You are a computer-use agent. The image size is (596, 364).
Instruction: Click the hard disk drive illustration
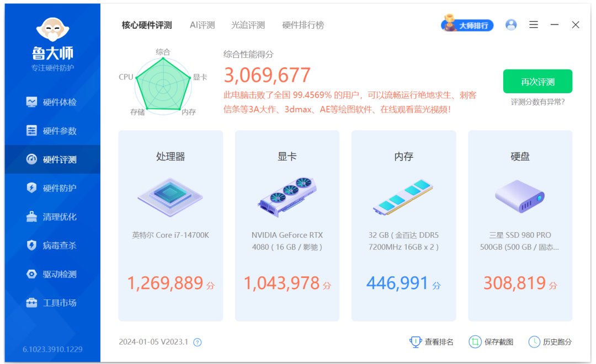[x=520, y=196]
